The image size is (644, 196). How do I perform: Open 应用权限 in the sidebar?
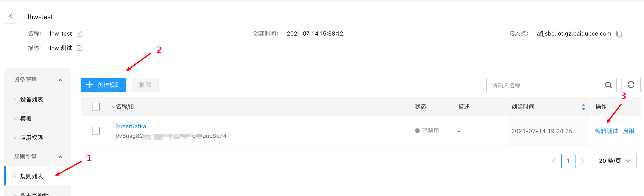31,138
